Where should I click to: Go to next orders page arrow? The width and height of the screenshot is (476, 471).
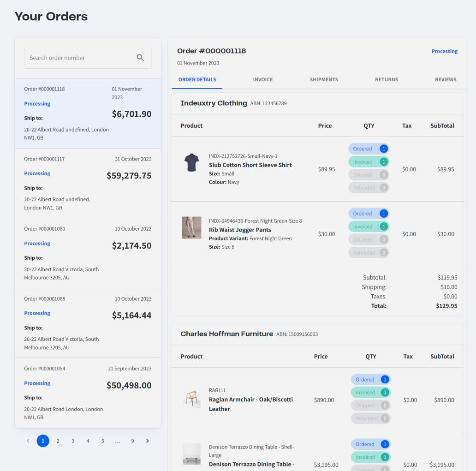148,441
